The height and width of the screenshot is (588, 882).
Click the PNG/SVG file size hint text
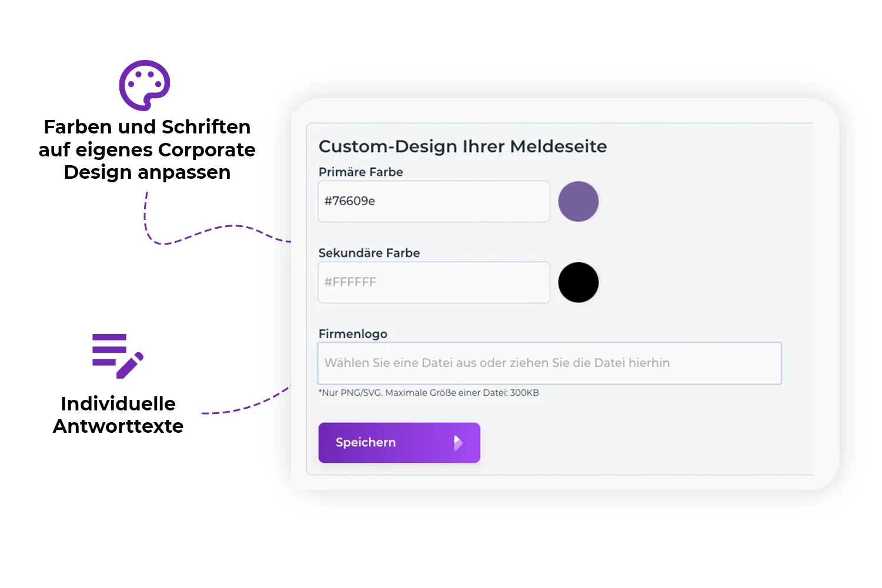tap(428, 393)
